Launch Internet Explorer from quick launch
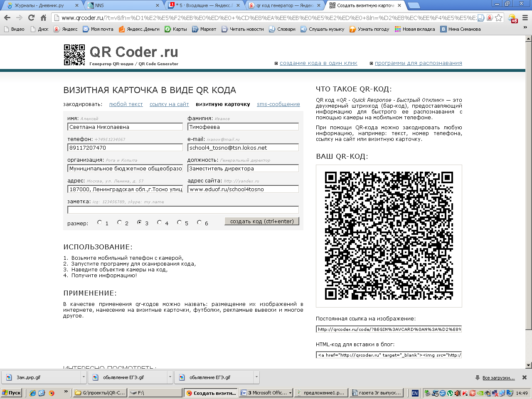Viewport: 532px width, 399px height. [33, 393]
